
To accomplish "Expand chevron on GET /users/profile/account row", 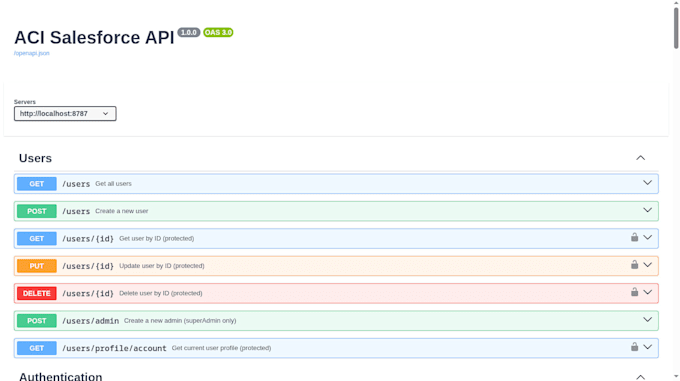I will (647, 347).
